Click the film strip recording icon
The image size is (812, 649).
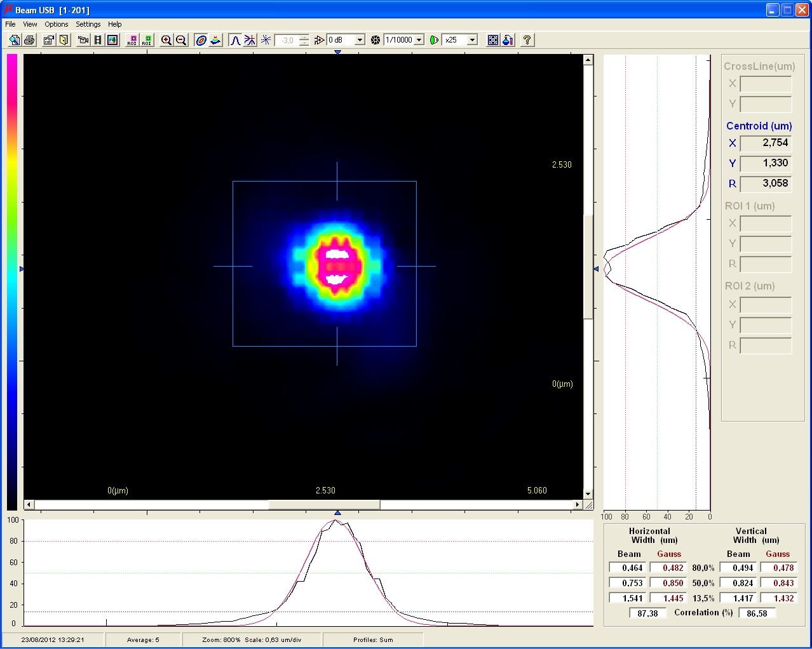[x=98, y=40]
